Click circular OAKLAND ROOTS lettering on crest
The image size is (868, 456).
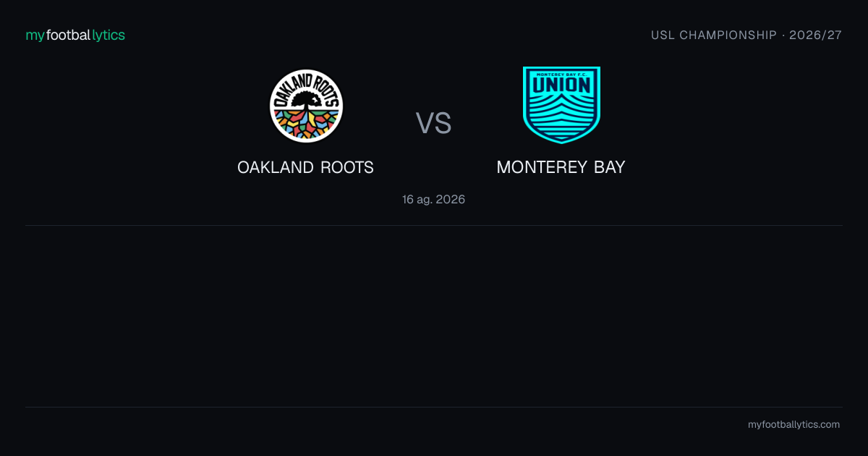coord(306,81)
